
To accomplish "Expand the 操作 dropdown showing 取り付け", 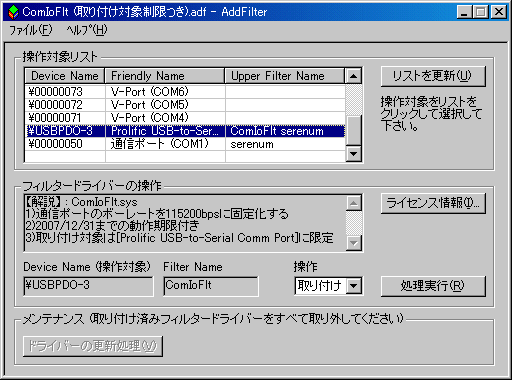I will tap(354, 286).
